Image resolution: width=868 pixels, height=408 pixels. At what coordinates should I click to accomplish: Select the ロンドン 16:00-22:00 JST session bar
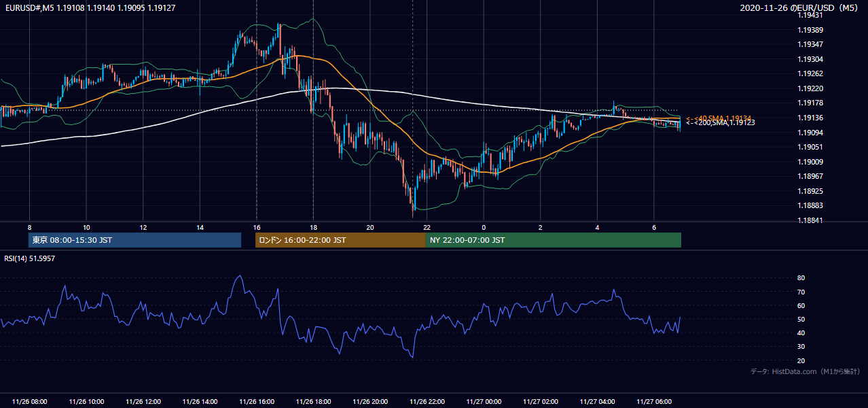[x=340, y=240]
